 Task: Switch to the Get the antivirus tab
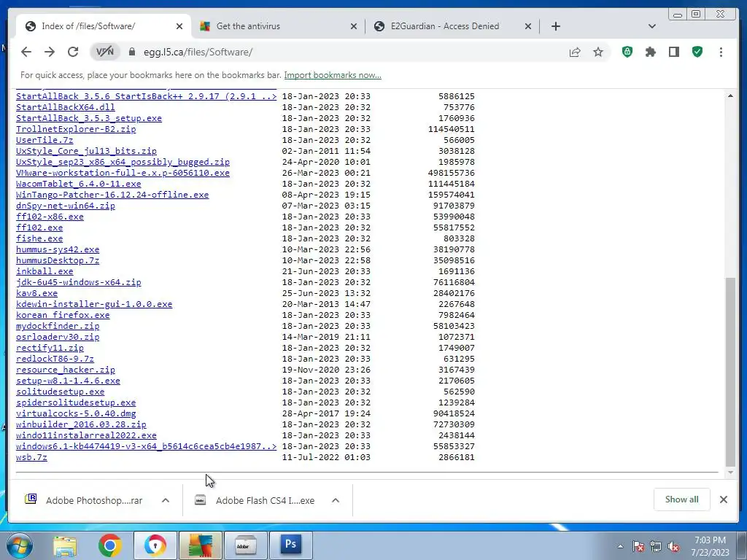point(279,26)
